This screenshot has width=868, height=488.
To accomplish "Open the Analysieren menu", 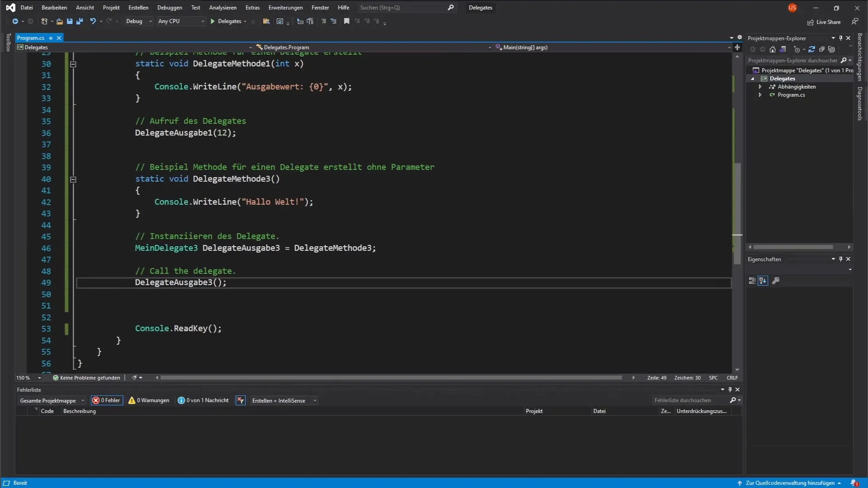I will click(222, 8).
